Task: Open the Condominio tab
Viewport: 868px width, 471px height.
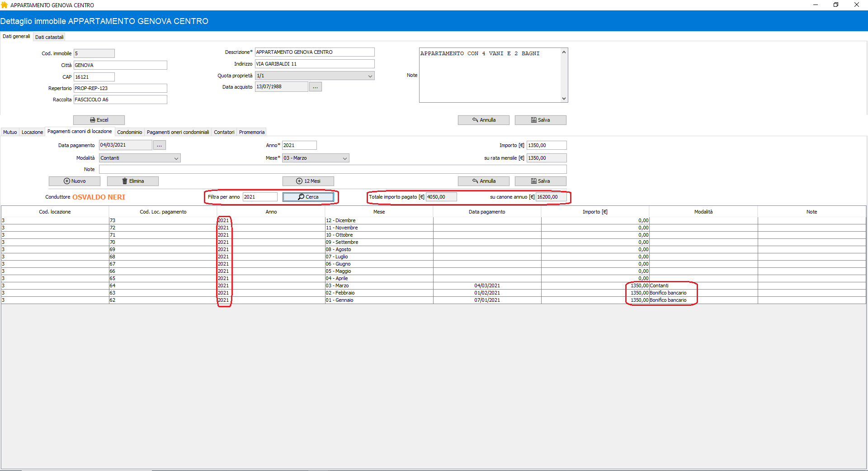Action: click(129, 132)
